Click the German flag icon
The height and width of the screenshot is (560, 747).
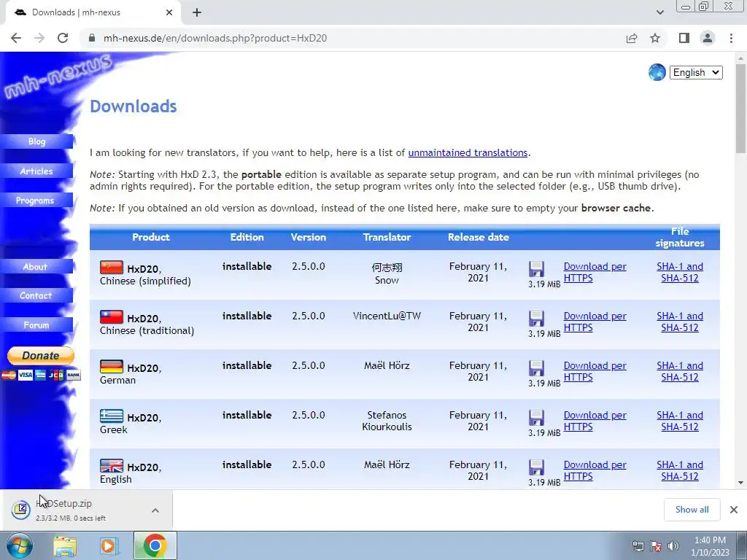click(112, 366)
